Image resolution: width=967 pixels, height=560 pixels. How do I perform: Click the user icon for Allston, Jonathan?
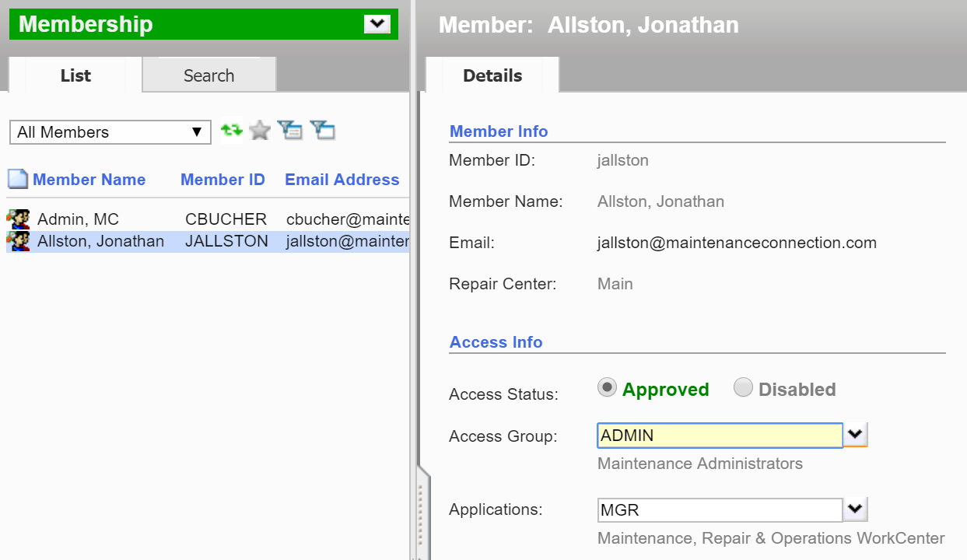(18, 241)
